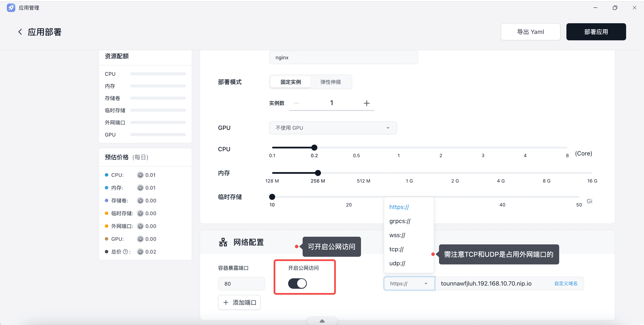Click the 部署应用 button

596,32
